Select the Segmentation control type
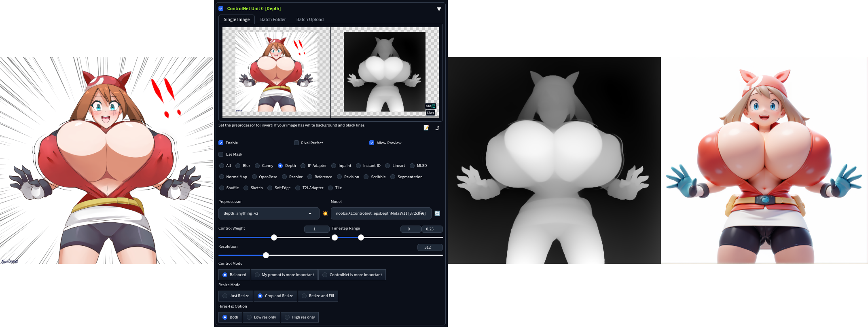Screen dimensions: 868x327 pyautogui.click(x=393, y=177)
